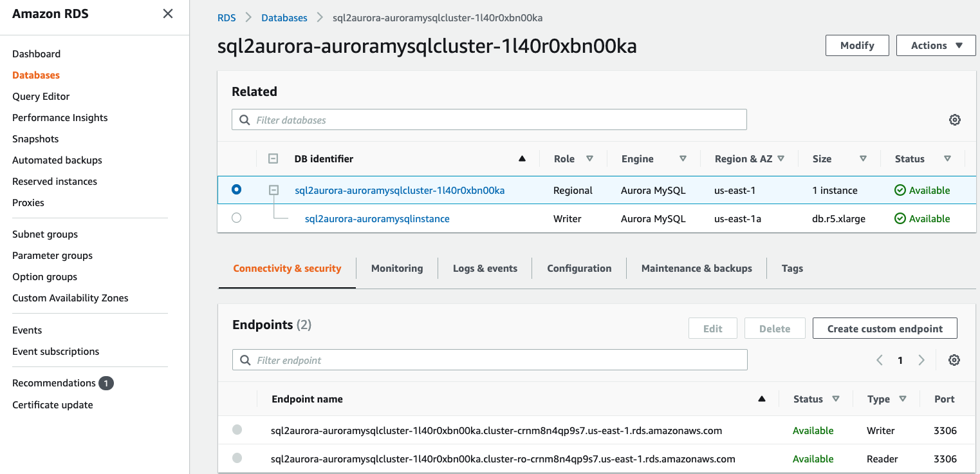Focus the Filter endpoint field
The height and width of the screenshot is (474, 980).
pyautogui.click(x=490, y=360)
